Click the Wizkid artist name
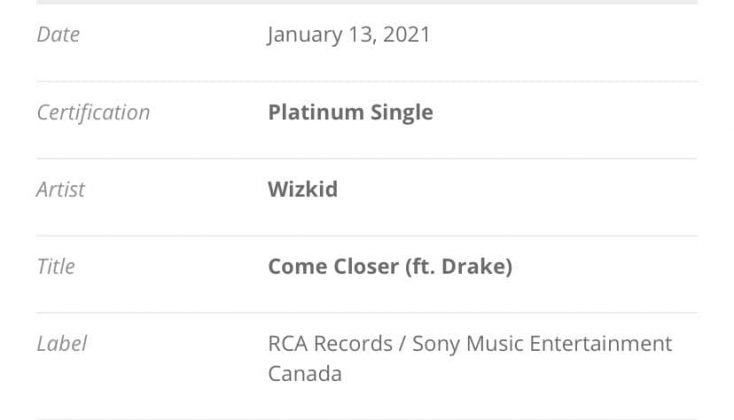The width and height of the screenshot is (734, 420). [x=302, y=189]
